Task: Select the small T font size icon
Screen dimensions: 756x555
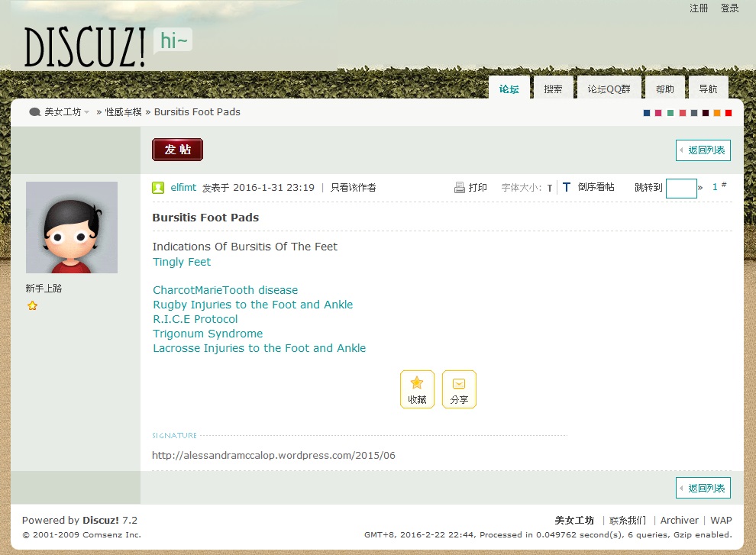Action: (x=550, y=189)
